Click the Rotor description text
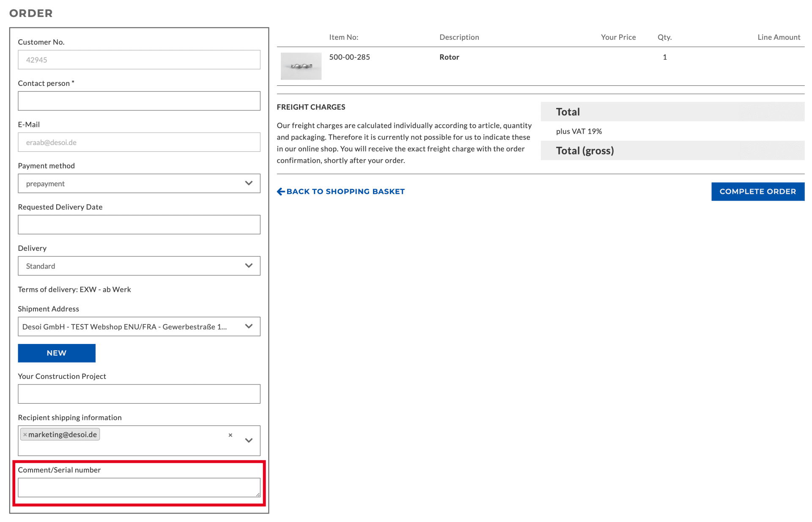812x522 pixels. tap(449, 57)
